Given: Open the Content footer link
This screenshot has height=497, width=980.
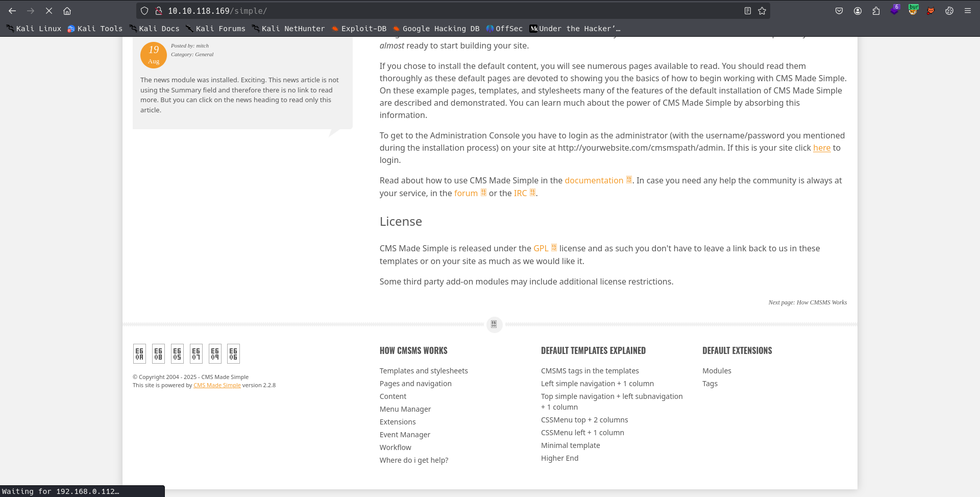Looking at the screenshot, I should click(x=393, y=396).
